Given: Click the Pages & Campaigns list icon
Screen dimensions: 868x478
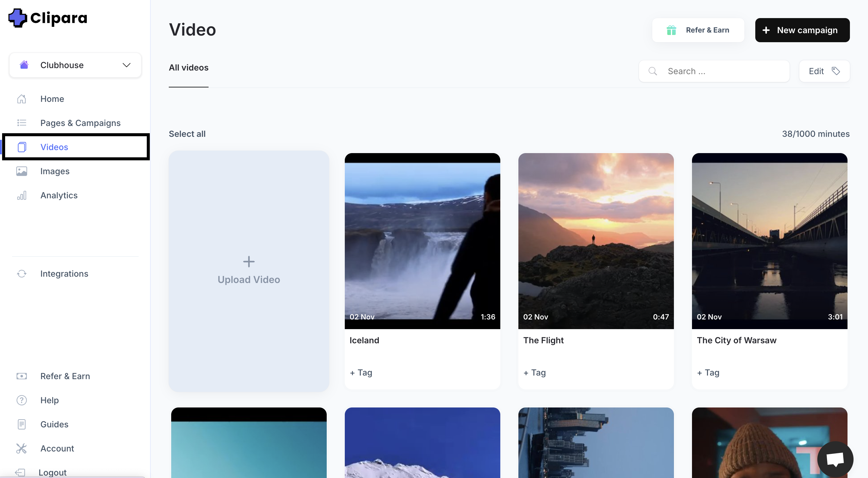Looking at the screenshot, I should pyautogui.click(x=22, y=123).
